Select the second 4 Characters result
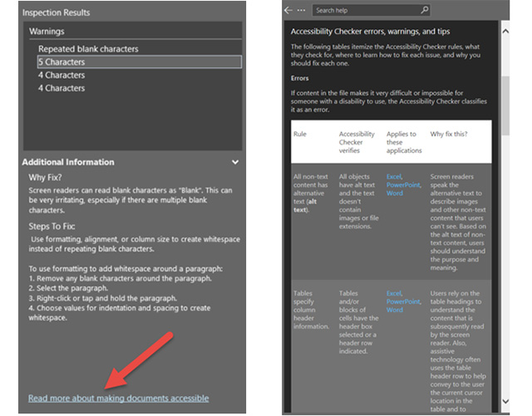 pos(62,88)
